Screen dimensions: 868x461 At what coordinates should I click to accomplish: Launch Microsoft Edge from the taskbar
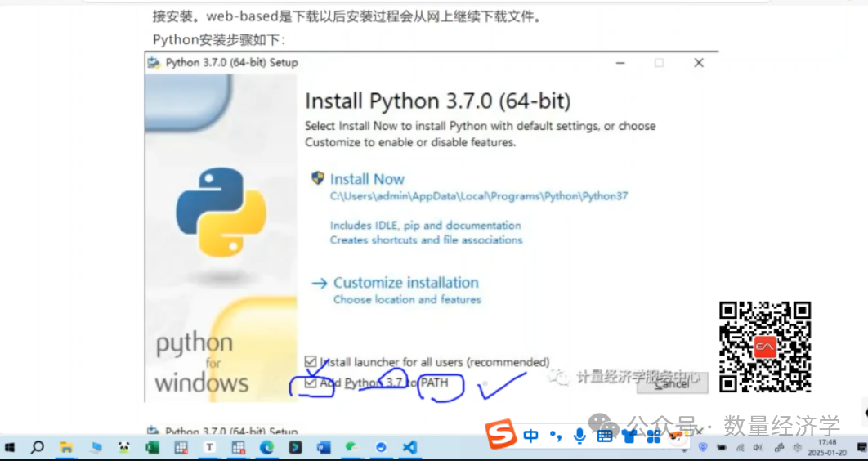click(266, 447)
